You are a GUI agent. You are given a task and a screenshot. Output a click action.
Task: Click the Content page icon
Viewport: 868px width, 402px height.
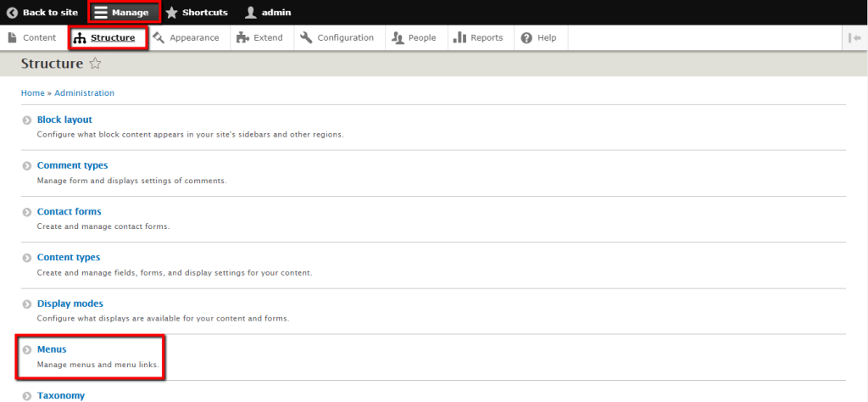point(12,37)
